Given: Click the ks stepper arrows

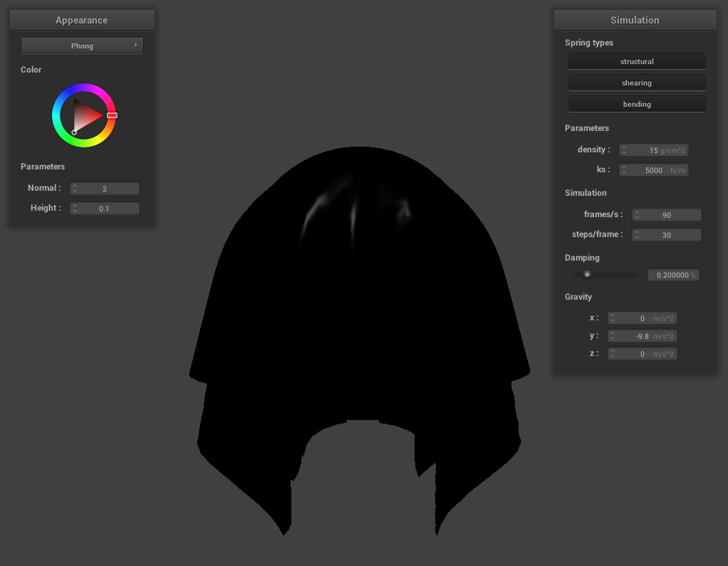Looking at the screenshot, I should 624,169.
